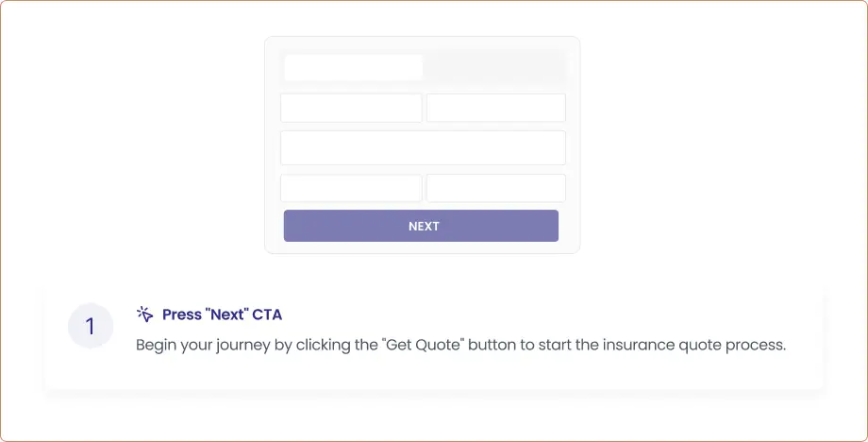Click the digit 1 inside the step badge
868x442 pixels.
click(91, 327)
